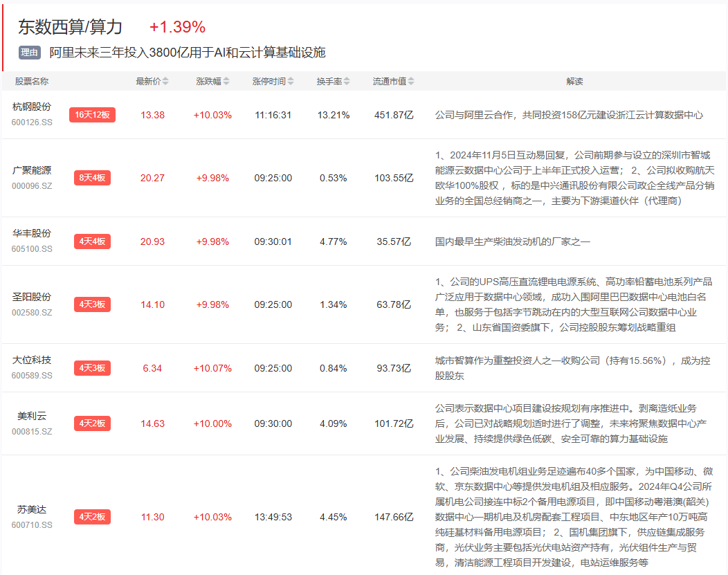Click the 16天12板 badge for 杭钢股份
Viewport: 728px width, 575px height.
click(92, 115)
